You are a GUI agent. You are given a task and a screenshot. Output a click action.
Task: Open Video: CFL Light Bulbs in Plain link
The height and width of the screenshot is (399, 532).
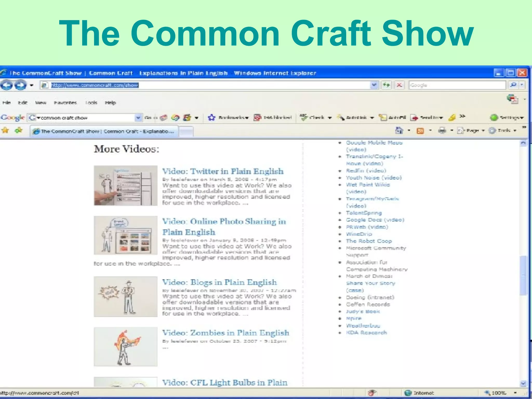coord(225,382)
